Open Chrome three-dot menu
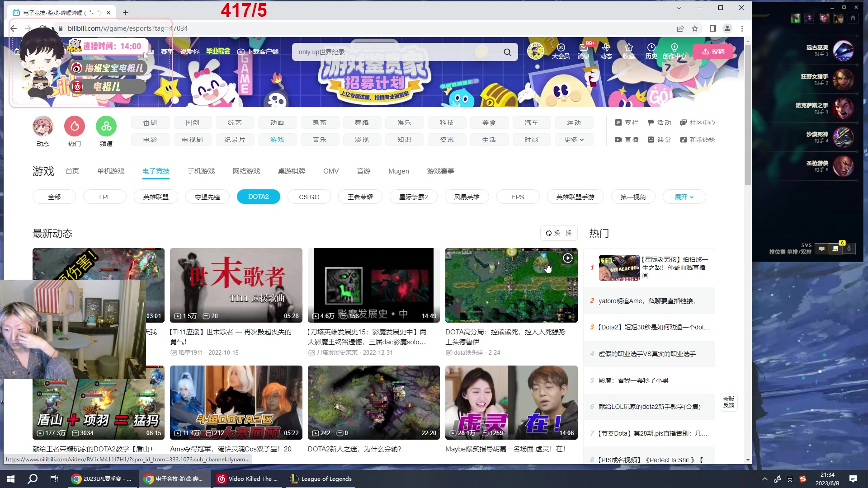868x488 pixels. coord(742,28)
